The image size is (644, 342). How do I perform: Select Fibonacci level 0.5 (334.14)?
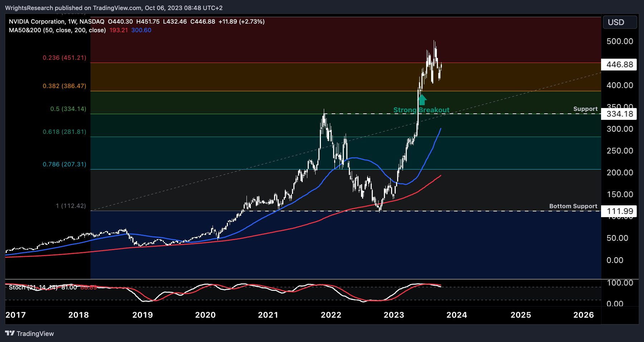(x=68, y=109)
